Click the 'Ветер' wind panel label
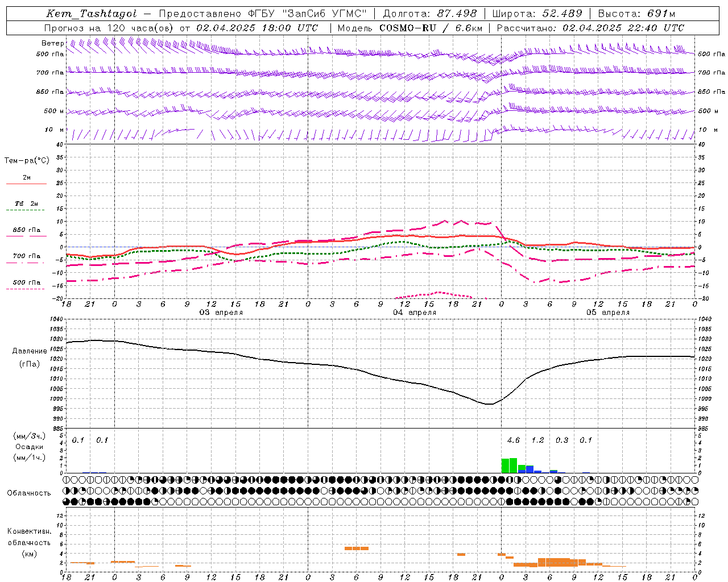This screenshot has width=728, height=582. pyautogui.click(x=53, y=43)
